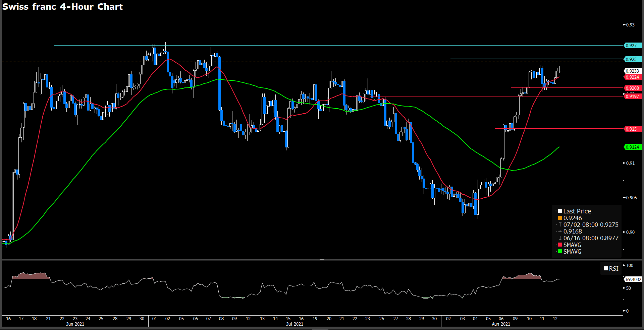This screenshot has width=644, height=330.
Task: Click date label 13 on time axis
Action: pyautogui.click(x=262, y=319)
